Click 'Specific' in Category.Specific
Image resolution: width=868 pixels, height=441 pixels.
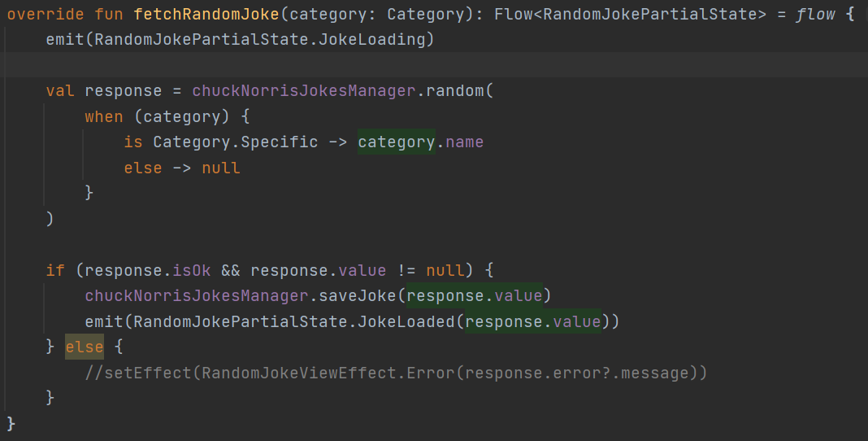tap(280, 142)
